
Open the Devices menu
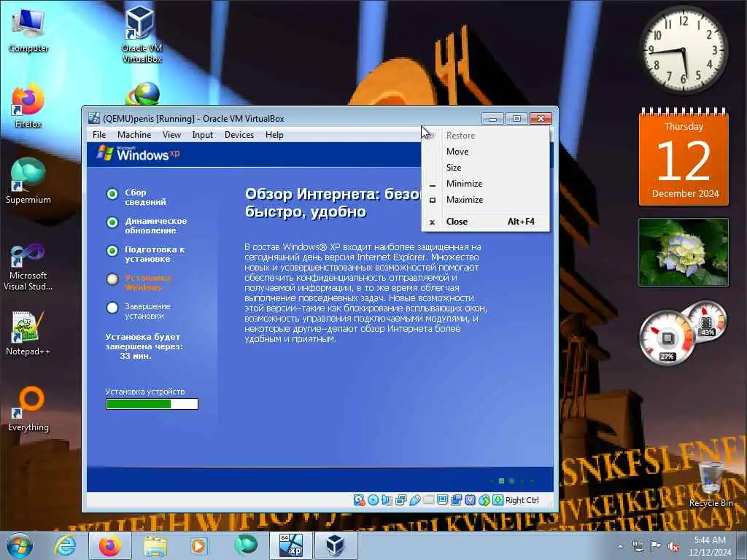(239, 135)
